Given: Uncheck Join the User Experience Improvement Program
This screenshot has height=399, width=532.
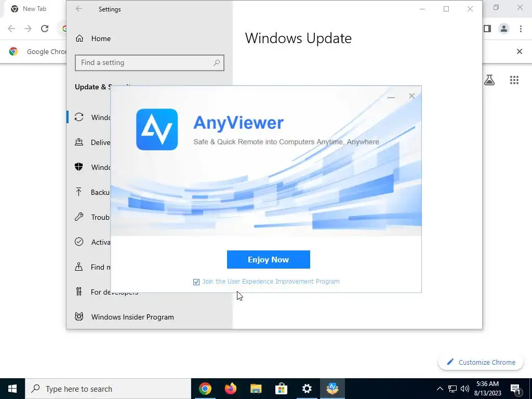Looking at the screenshot, I should (196, 282).
